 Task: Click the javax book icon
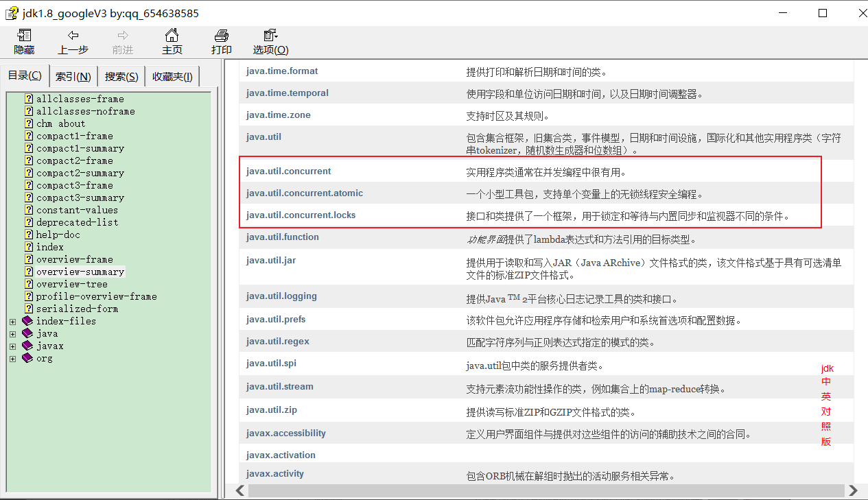click(27, 346)
